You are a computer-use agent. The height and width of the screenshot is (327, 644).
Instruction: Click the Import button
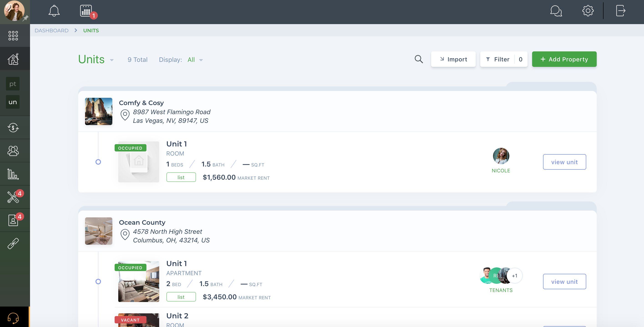point(453,59)
